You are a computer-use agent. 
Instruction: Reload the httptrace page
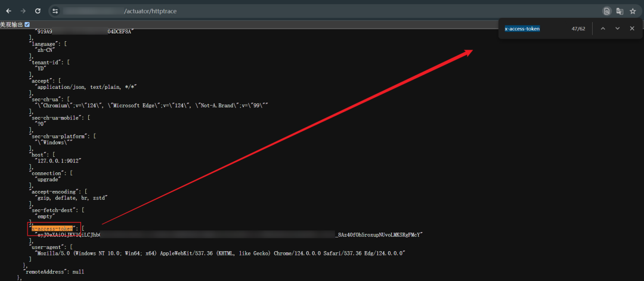click(38, 11)
